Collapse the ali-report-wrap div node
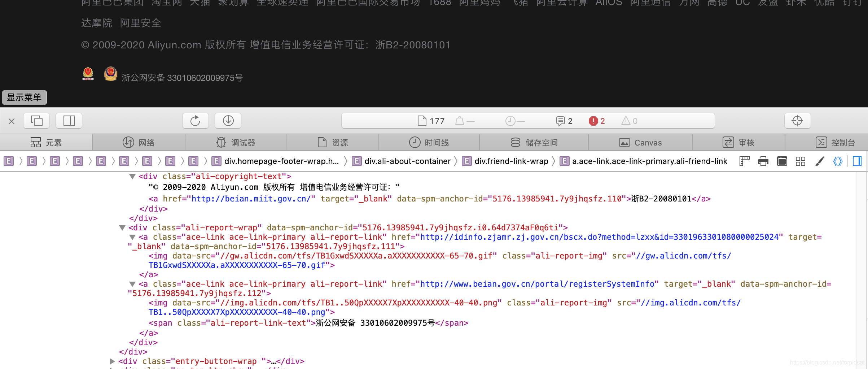 [x=122, y=228]
